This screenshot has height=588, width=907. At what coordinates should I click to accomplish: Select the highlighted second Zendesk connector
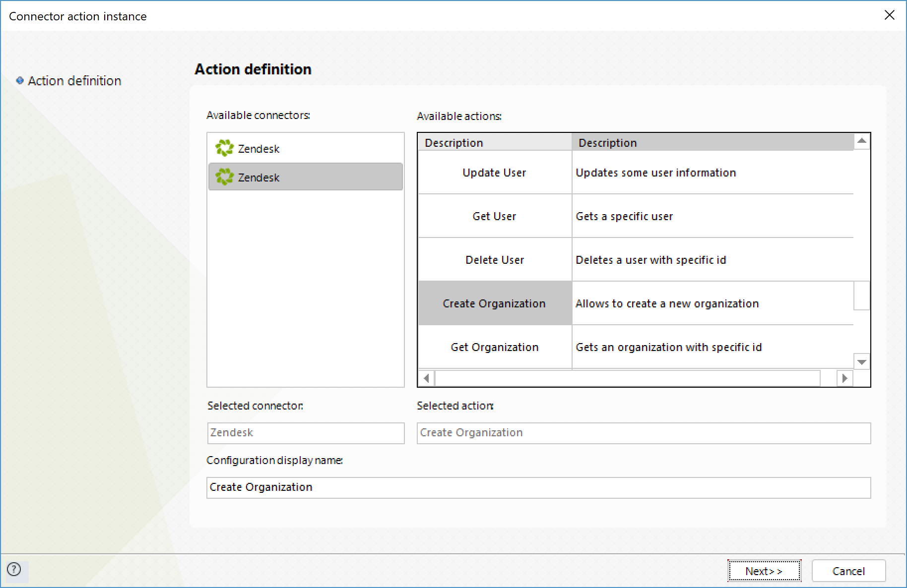pyautogui.click(x=305, y=177)
